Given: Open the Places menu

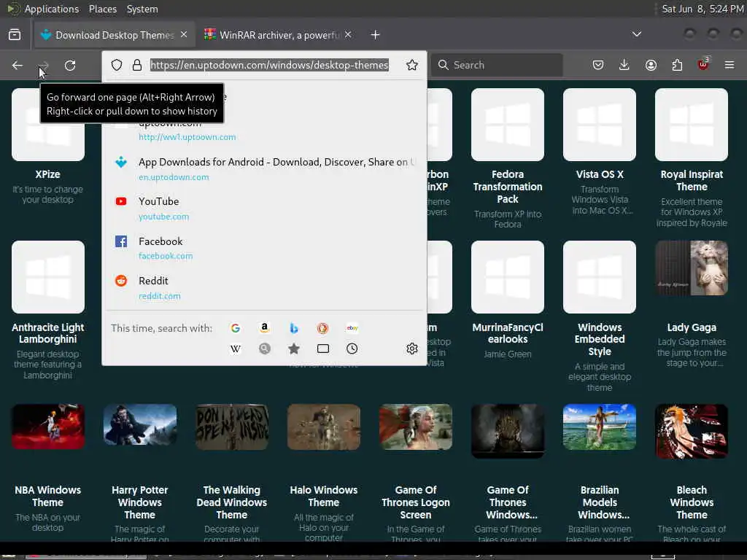Looking at the screenshot, I should pos(102,9).
